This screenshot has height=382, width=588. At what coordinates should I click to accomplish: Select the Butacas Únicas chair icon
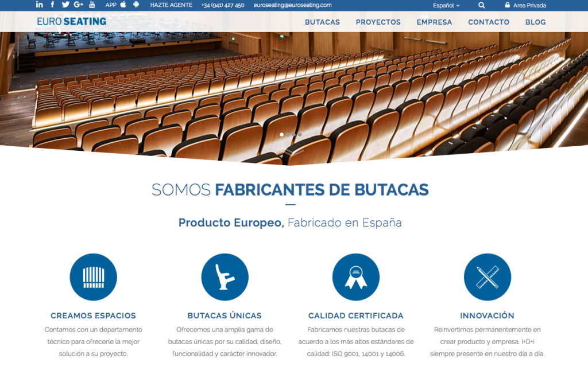click(225, 276)
